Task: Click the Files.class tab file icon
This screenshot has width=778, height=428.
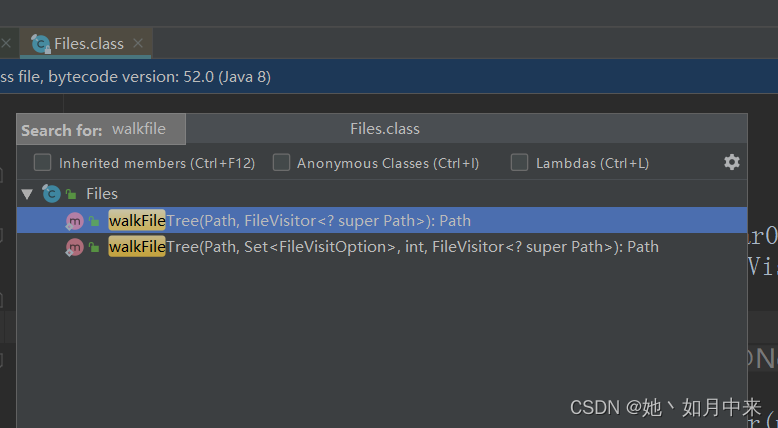Action: (41, 44)
